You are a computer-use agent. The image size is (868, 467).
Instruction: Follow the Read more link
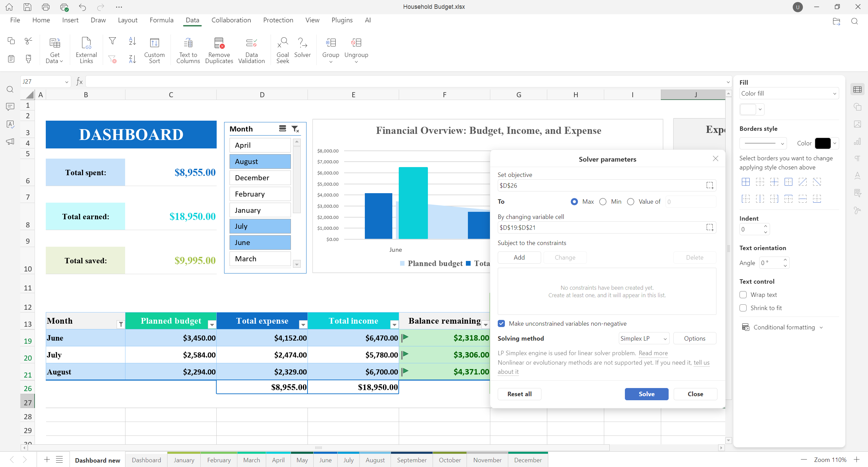tap(652, 353)
